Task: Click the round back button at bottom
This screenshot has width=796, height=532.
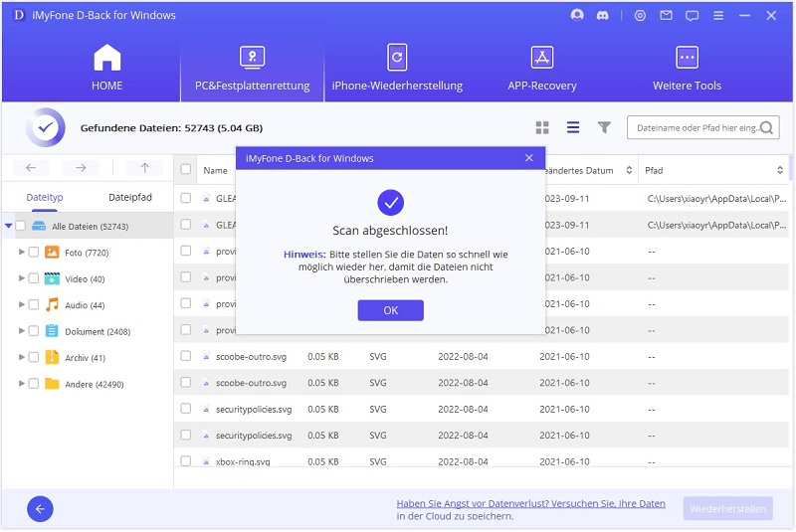Action: 40,509
